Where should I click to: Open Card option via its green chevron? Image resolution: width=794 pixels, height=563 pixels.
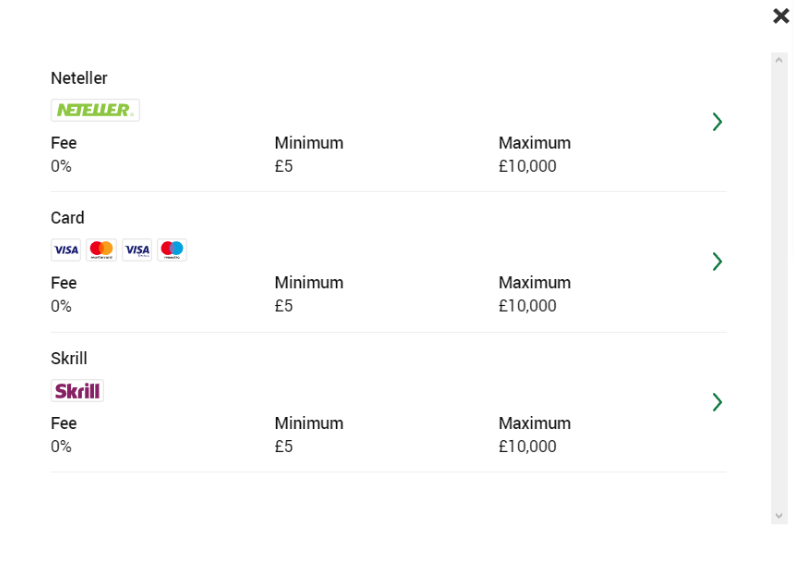coord(717,261)
